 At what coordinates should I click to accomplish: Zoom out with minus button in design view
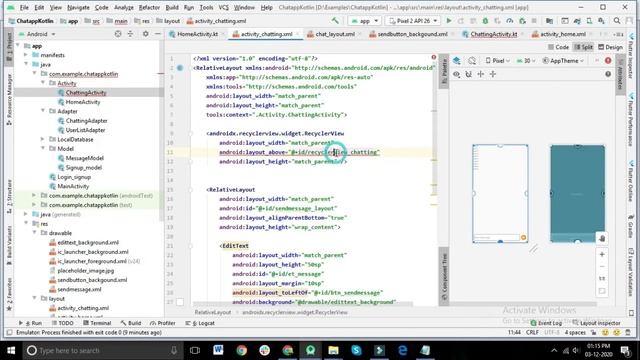pos(602,267)
